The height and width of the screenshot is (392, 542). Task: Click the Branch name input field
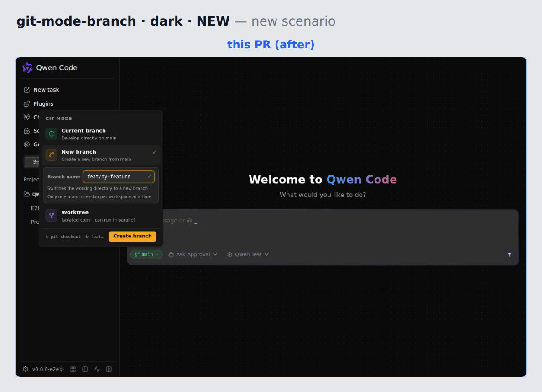119,176
